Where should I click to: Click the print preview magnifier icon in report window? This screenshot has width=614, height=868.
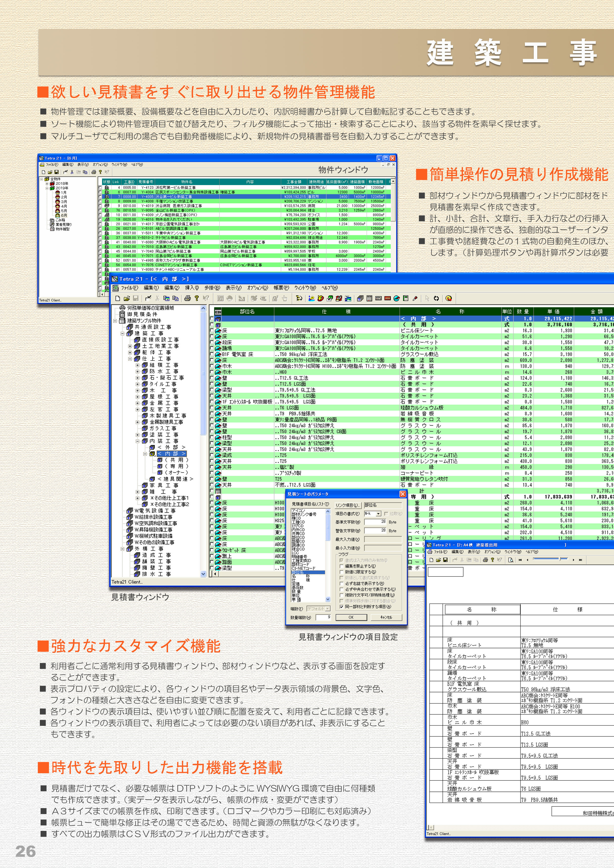click(x=510, y=560)
